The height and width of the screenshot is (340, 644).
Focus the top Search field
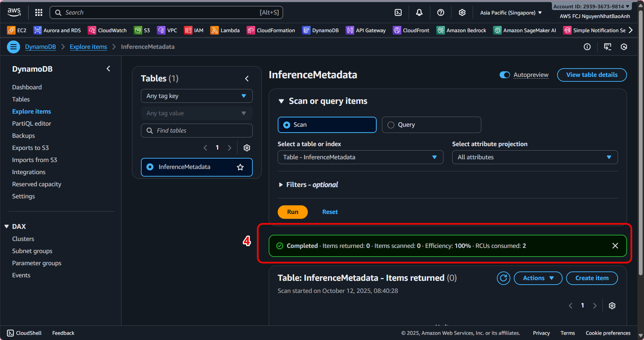pos(167,12)
